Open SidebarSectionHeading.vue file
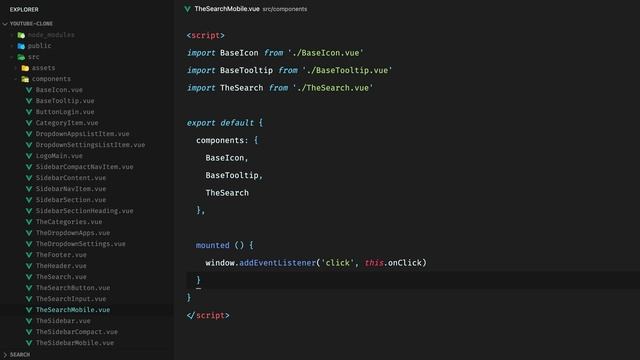This screenshot has height=360, width=640. pyautogui.click(x=84, y=211)
